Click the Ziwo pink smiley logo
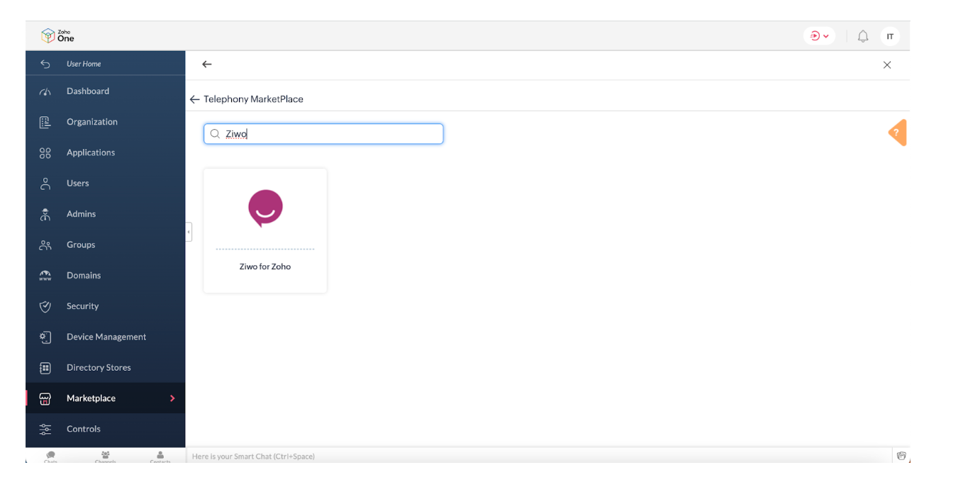The height and width of the screenshot is (482, 980). (x=265, y=208)
